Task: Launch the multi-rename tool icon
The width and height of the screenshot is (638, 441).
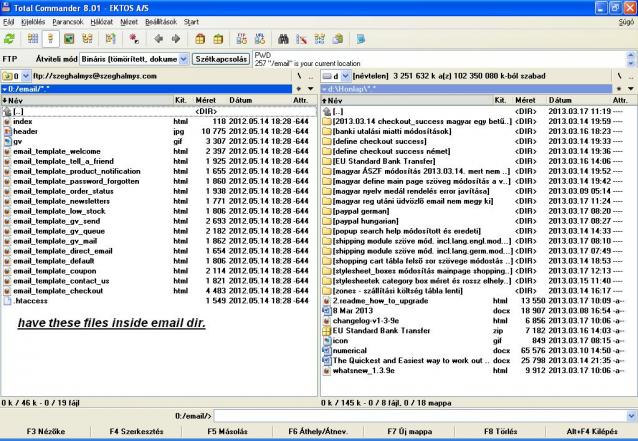Action: (302, 39)
